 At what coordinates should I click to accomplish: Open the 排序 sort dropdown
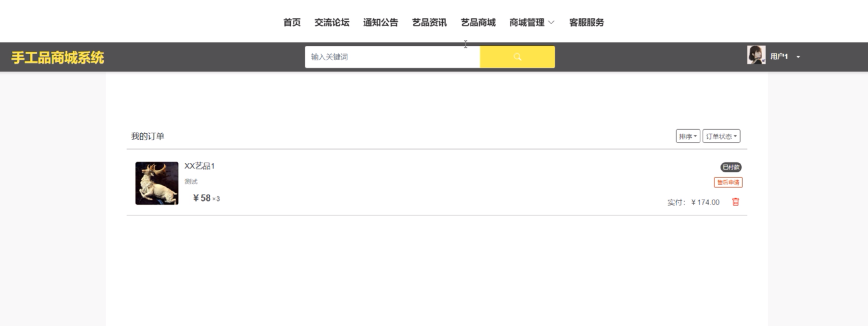688,136
